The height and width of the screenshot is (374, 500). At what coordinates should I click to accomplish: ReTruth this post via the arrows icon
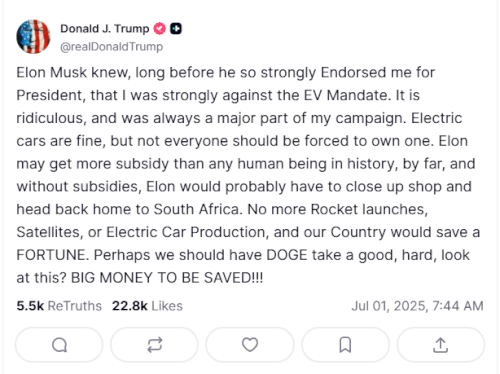[x=155, y=345]
